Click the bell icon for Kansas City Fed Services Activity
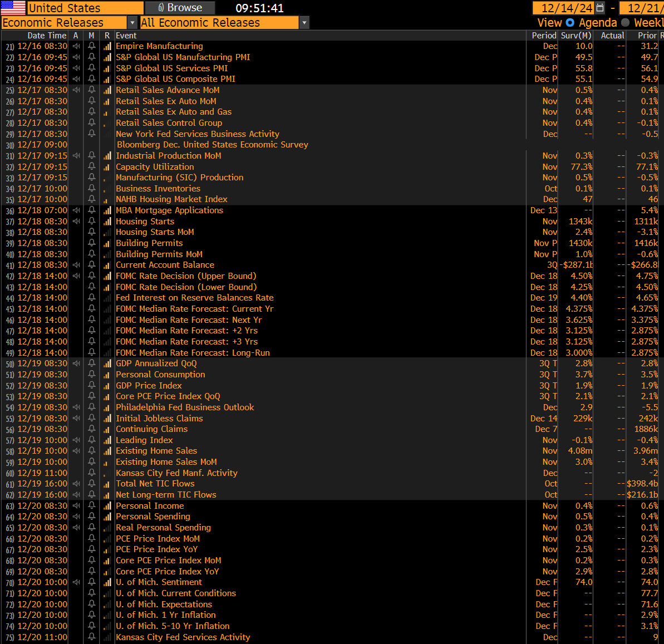The image size is (664, 644). tap(91, 637)
